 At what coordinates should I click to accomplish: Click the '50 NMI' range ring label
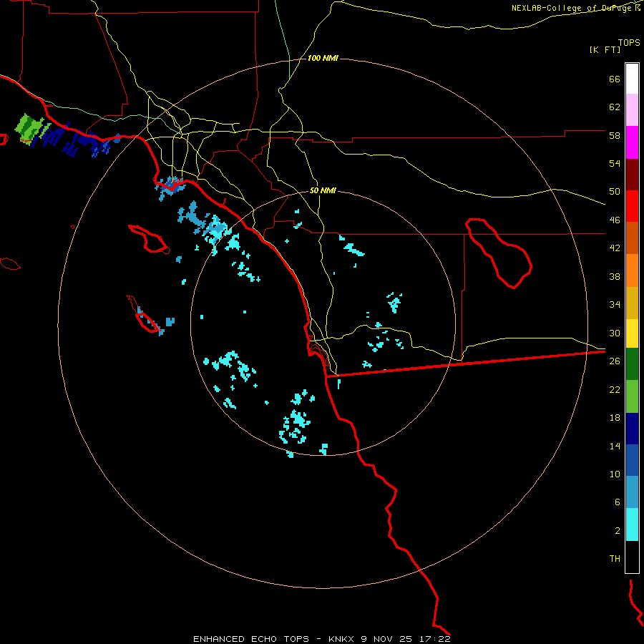pos(323,190)
